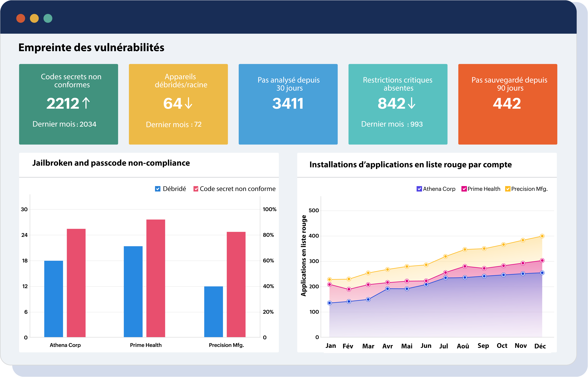Disable the Prime Health series checkbox
The height and width of the screenshot is (377, 588).
pyautogui.click(x=464, y=189)
